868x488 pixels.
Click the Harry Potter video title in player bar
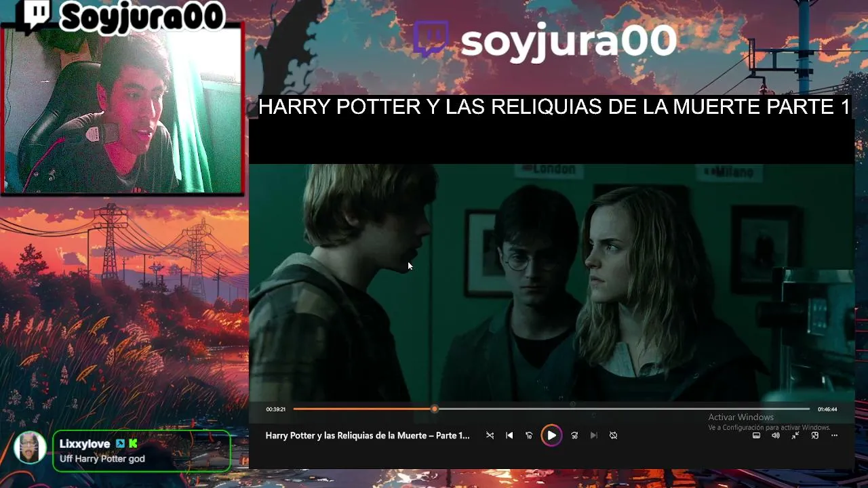tap(368, 435)
